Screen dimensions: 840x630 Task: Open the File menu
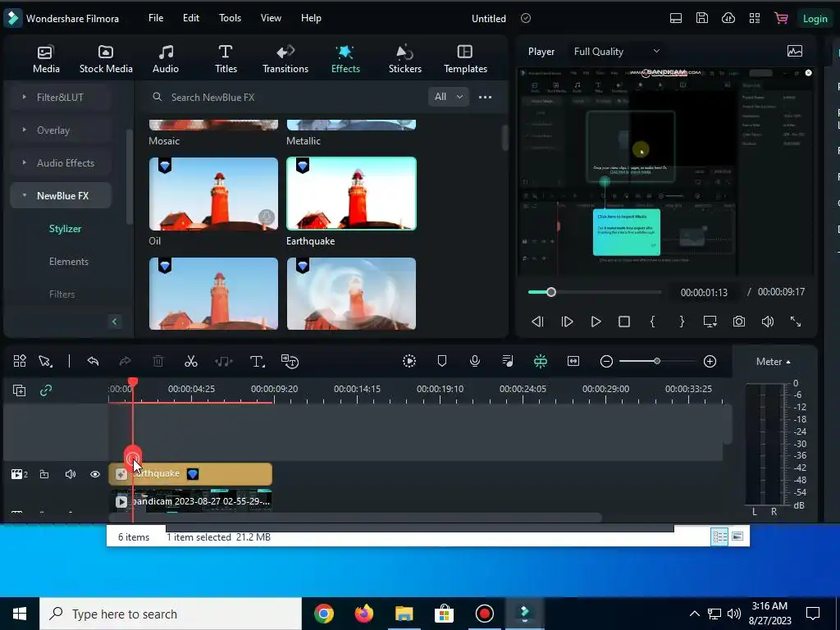(156, 18)
